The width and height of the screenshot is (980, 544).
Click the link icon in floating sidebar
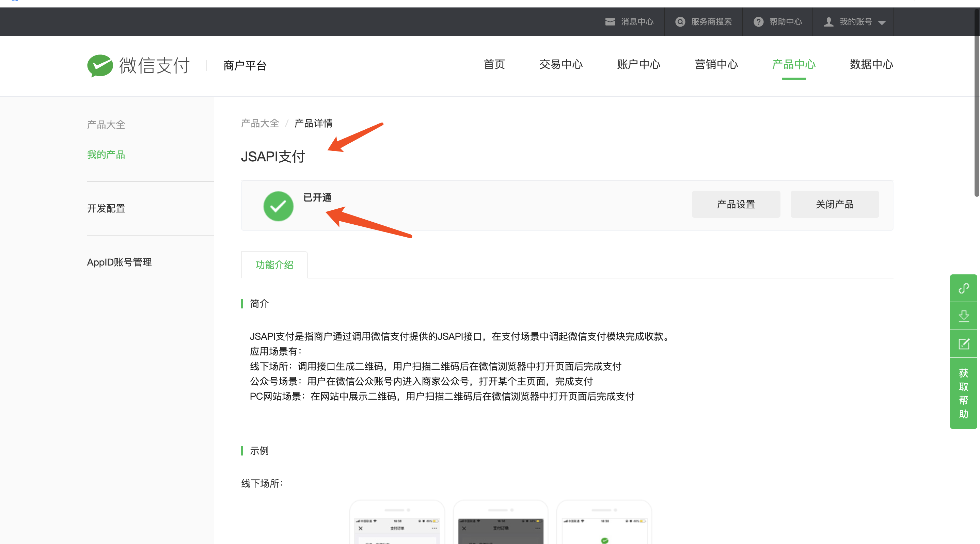[x=963, y=288]
